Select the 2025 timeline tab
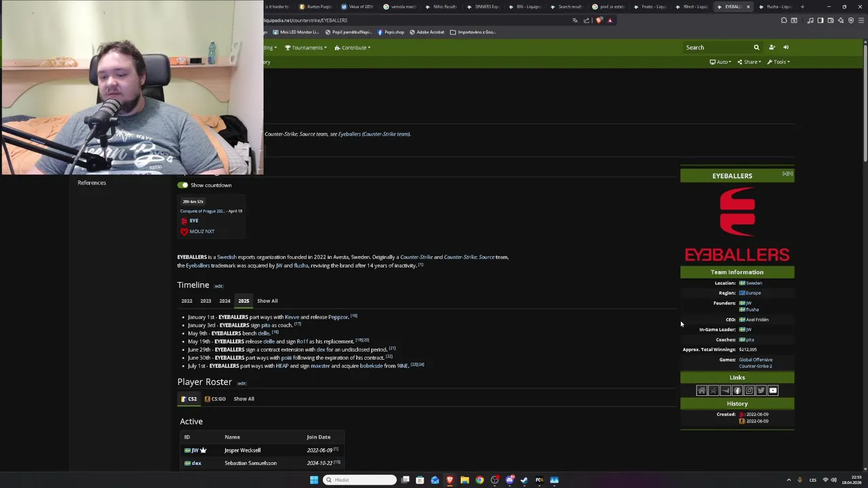This screenshot has height=488, width=868. (243, 301)
